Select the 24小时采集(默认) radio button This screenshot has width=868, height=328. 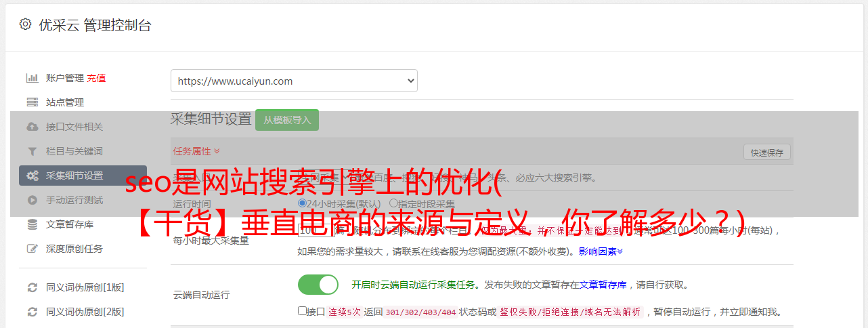click(x=302, y=203)
